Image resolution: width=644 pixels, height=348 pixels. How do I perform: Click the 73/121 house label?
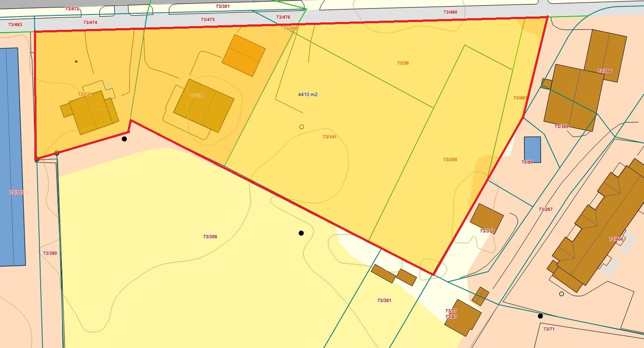tap(85, 94)
